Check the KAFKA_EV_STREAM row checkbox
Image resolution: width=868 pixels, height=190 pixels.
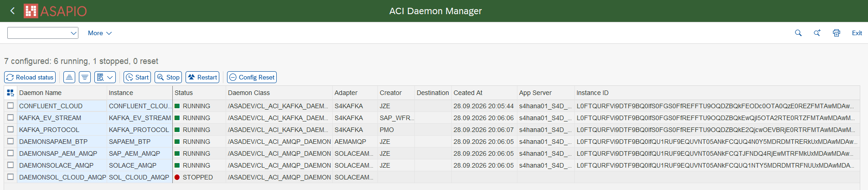[x=10, y=117]
